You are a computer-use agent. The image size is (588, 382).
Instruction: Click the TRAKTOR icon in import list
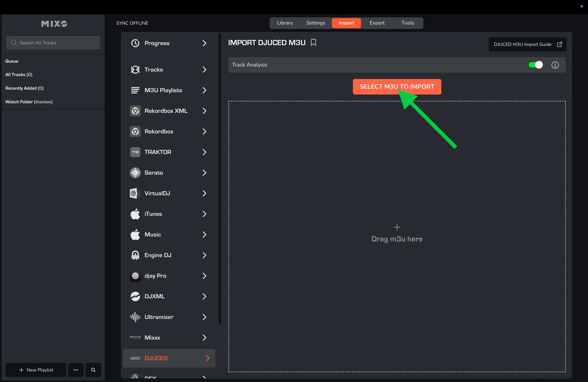coord(135,152)
